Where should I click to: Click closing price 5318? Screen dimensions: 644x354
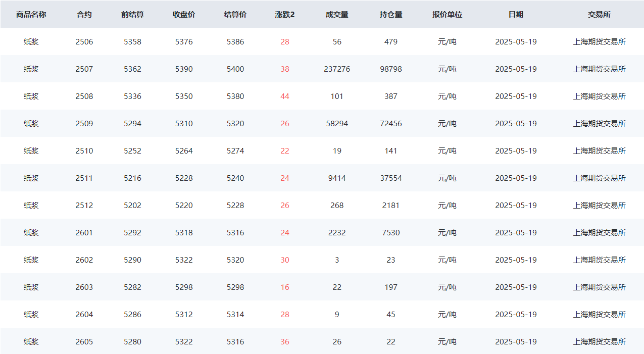click(x=184, y=233)
